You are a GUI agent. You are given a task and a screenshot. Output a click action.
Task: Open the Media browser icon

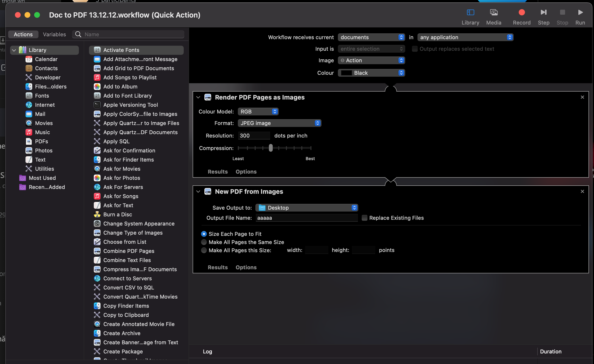493,13
